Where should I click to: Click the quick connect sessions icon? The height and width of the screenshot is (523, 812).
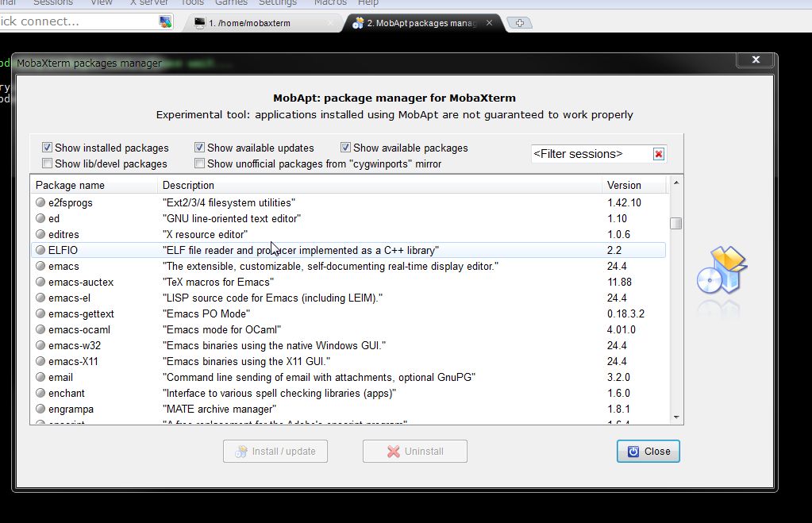tap(164, 21)
